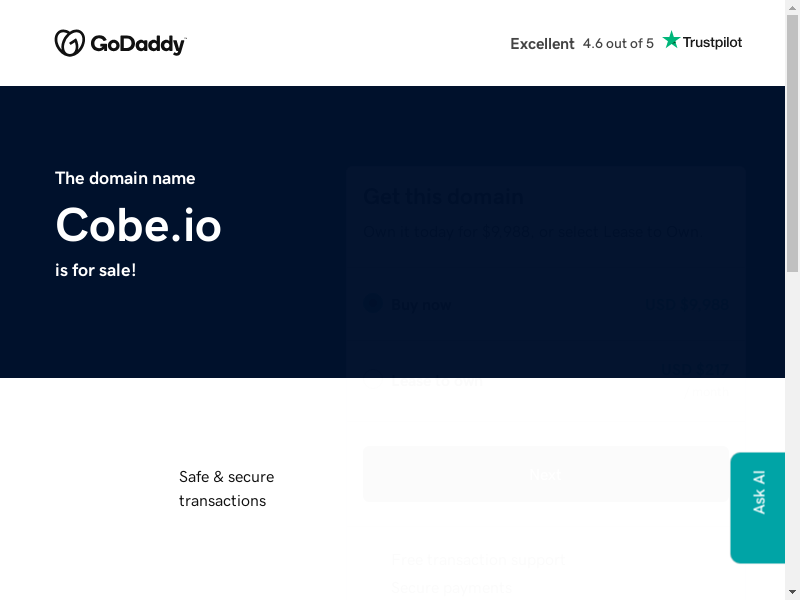Click the Secure payments text

click(451, 588)
